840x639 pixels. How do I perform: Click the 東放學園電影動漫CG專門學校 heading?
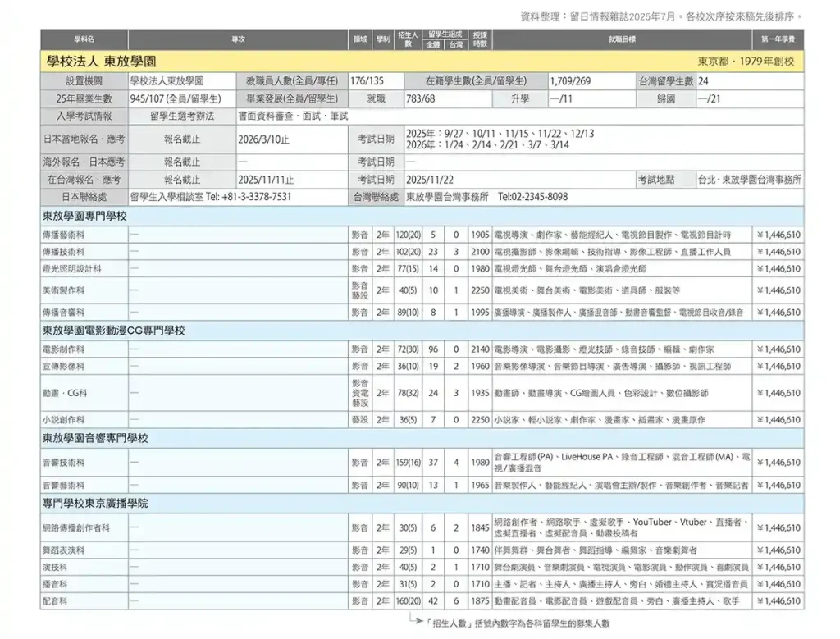point(113,331)
